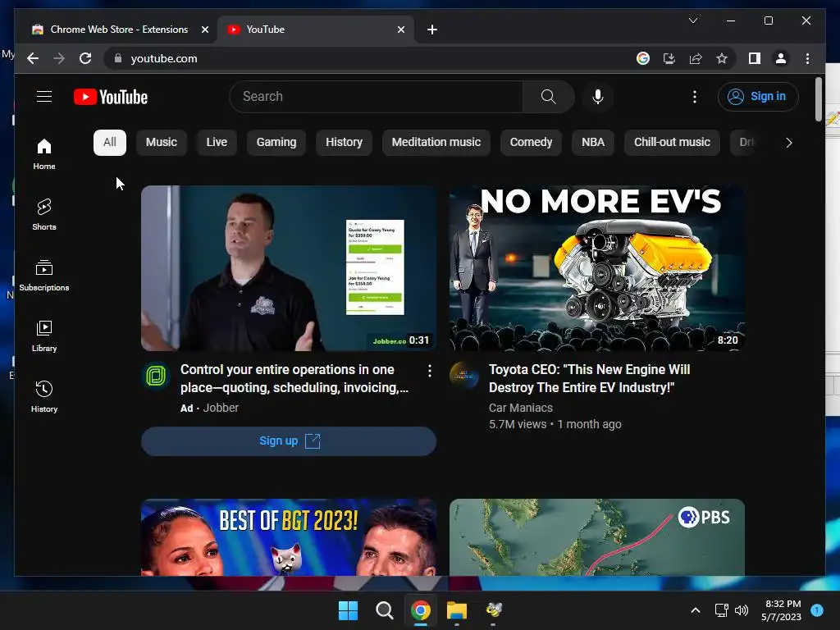840x630 pixels.
Task: Click the Sign in button
Action: [x=757, y=97]
